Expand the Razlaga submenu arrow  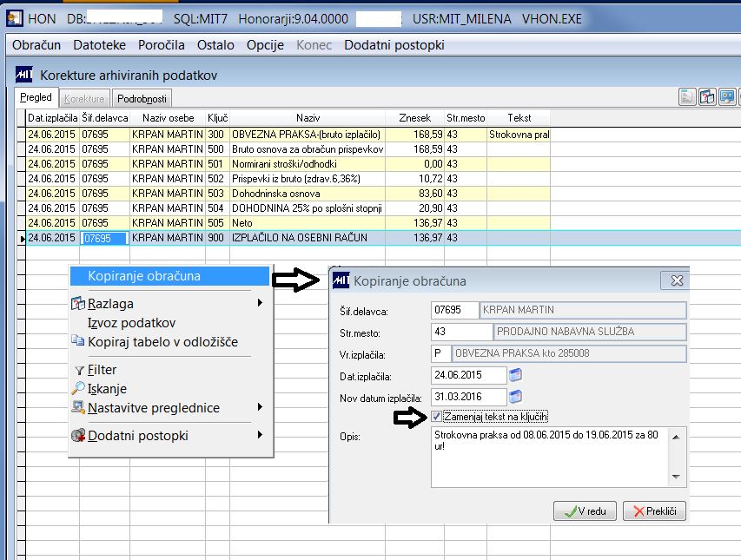(260, 303)
